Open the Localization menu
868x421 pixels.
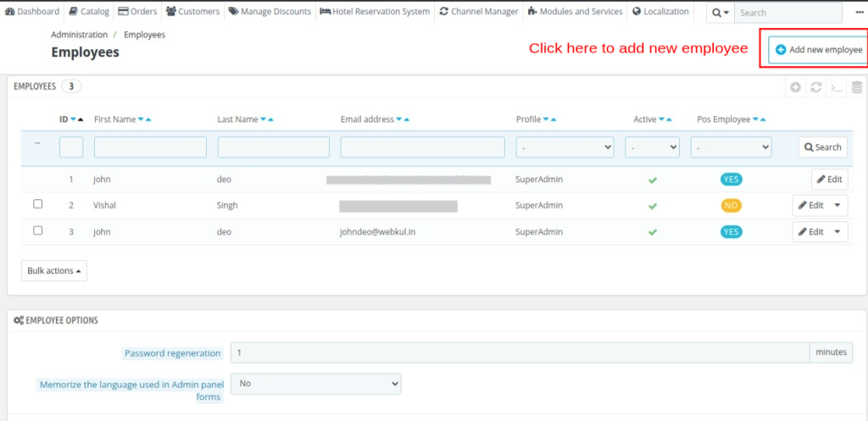pos(660,11)
